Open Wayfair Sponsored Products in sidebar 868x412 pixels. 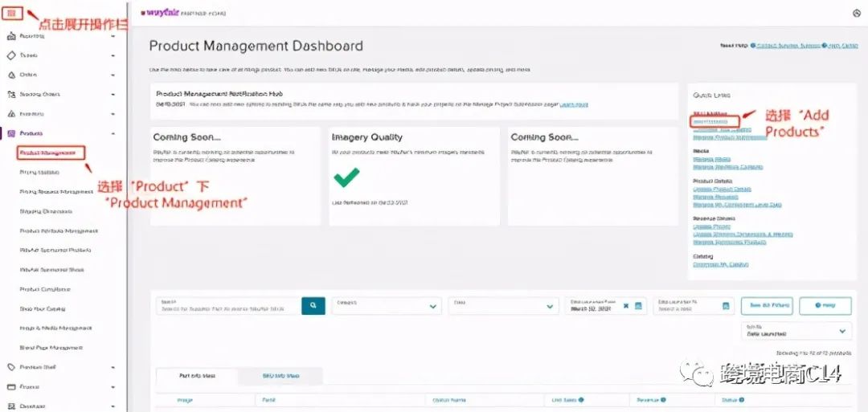tap(55, 250)
